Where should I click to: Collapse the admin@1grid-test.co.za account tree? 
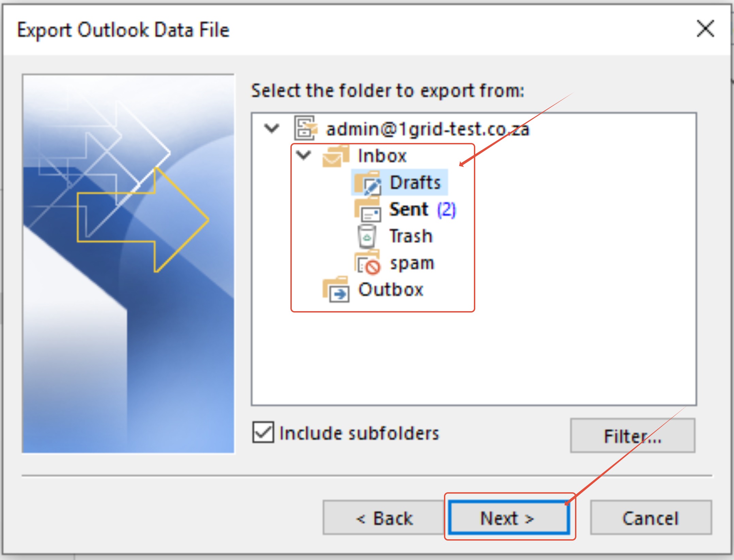click(272, 129)
